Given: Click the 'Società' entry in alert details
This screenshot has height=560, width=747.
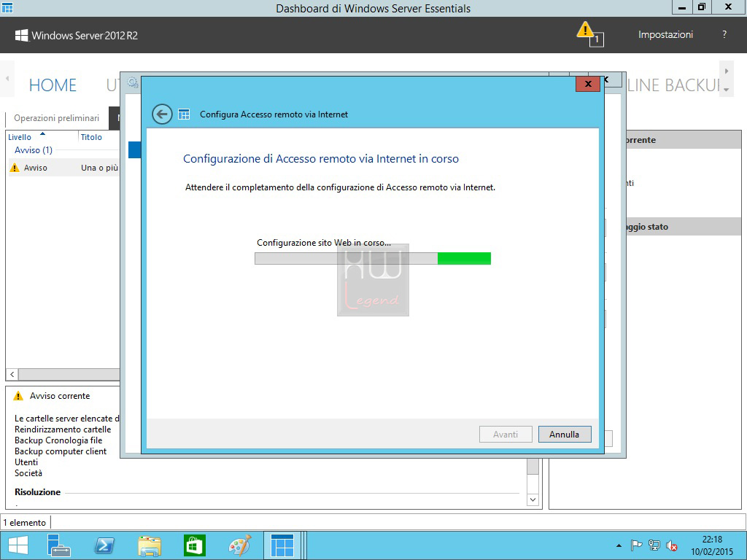Looking at the screenshot, I should point(28,473).
